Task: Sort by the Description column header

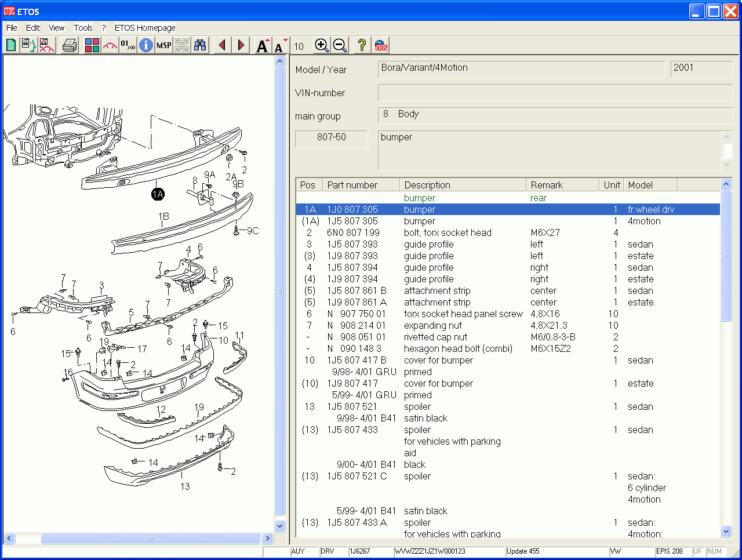Action: (463, 185)
